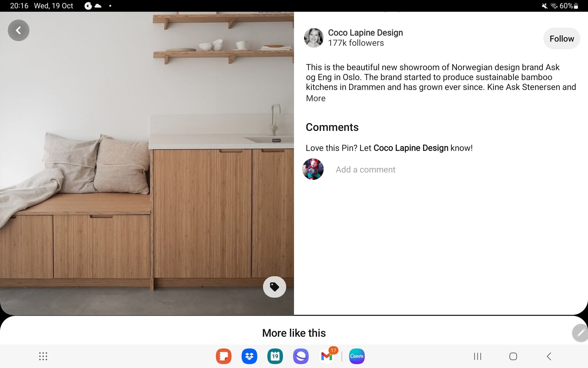Open the app drawer grid icon
The width and height of the screenshot is (588, 368).
tap(43, 356)
